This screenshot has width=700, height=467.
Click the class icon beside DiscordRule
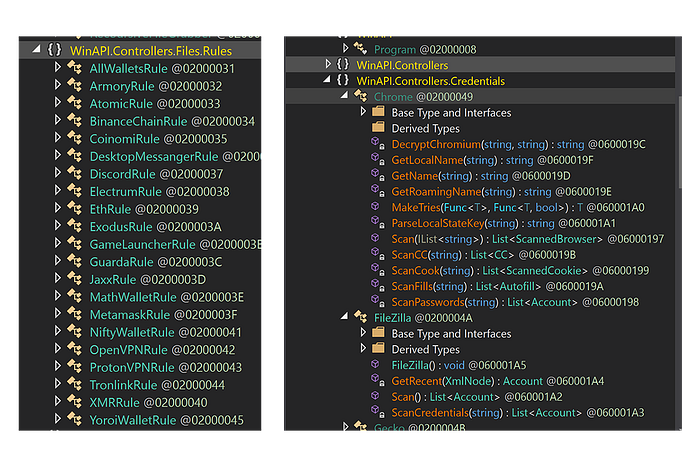(75, 173)
